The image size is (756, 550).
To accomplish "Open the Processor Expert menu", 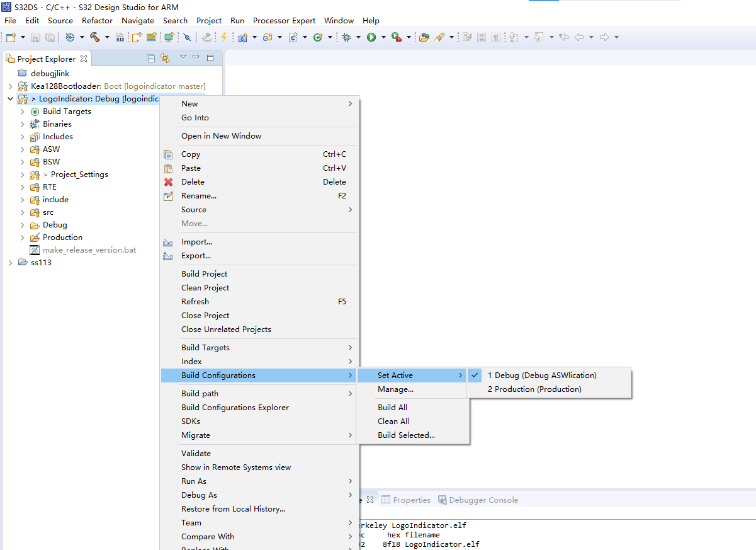I will click(x=284, y=20).
